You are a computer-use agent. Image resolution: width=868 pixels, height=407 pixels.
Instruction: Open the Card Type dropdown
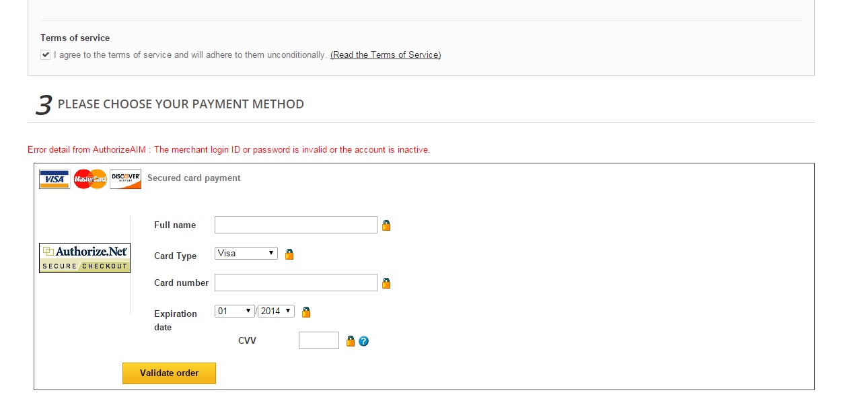coord(246,254)
